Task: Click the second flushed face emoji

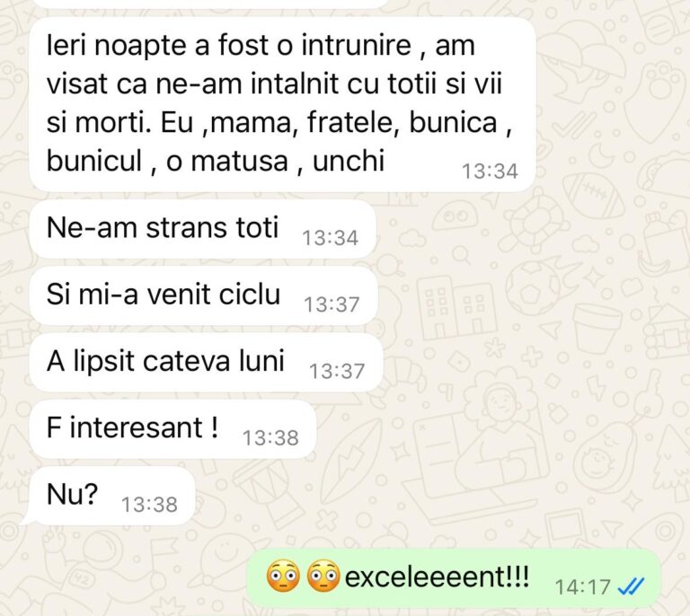Action: coord(323,576)
